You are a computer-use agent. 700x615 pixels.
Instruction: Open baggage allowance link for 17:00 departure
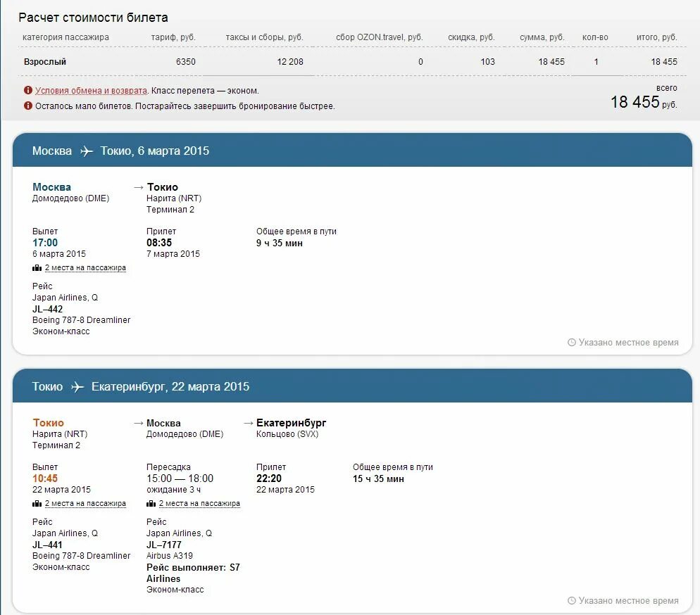[85, 267]
